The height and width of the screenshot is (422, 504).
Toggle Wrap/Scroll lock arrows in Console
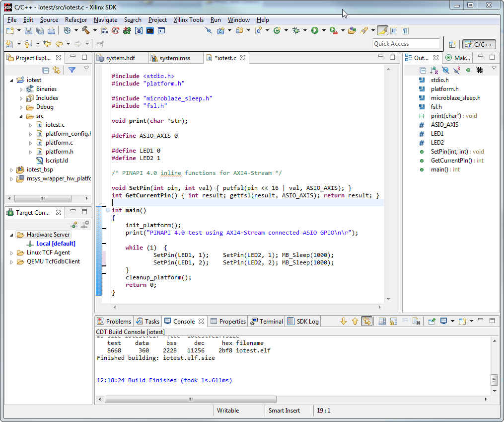[x=367, y=321]
